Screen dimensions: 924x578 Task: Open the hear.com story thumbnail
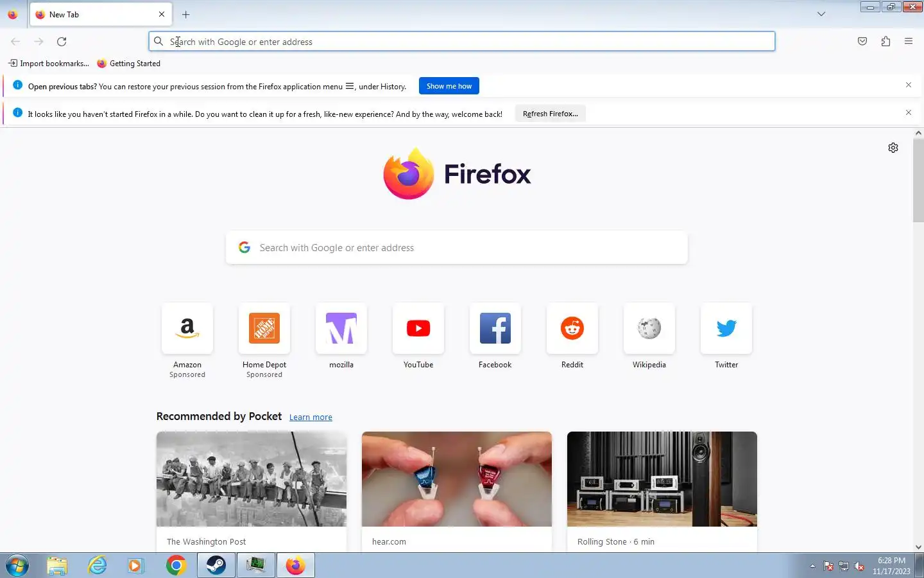pos(457,479)
